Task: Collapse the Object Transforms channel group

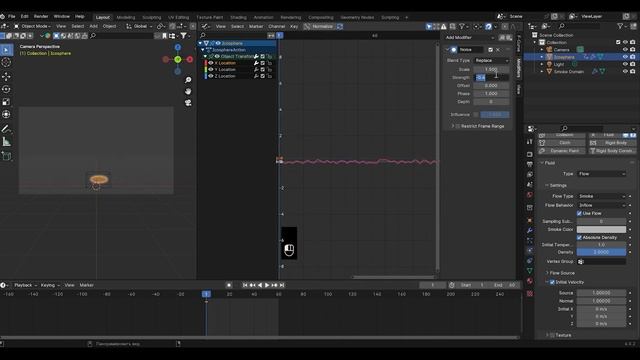Action: coord(205,57)
